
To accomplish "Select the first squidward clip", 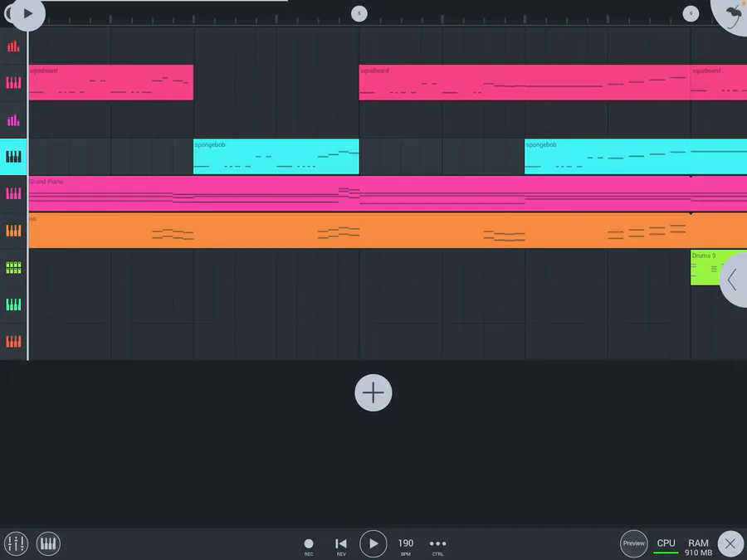I will 111,82.
